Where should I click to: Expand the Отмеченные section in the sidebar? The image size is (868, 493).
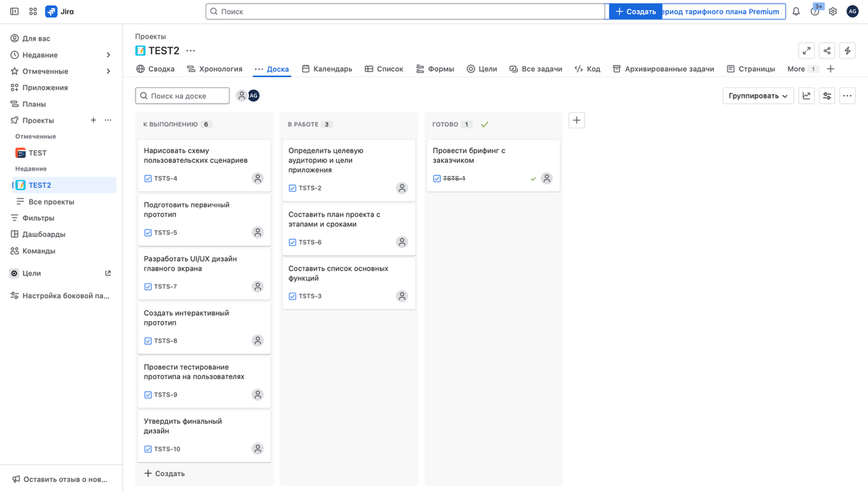108,72
